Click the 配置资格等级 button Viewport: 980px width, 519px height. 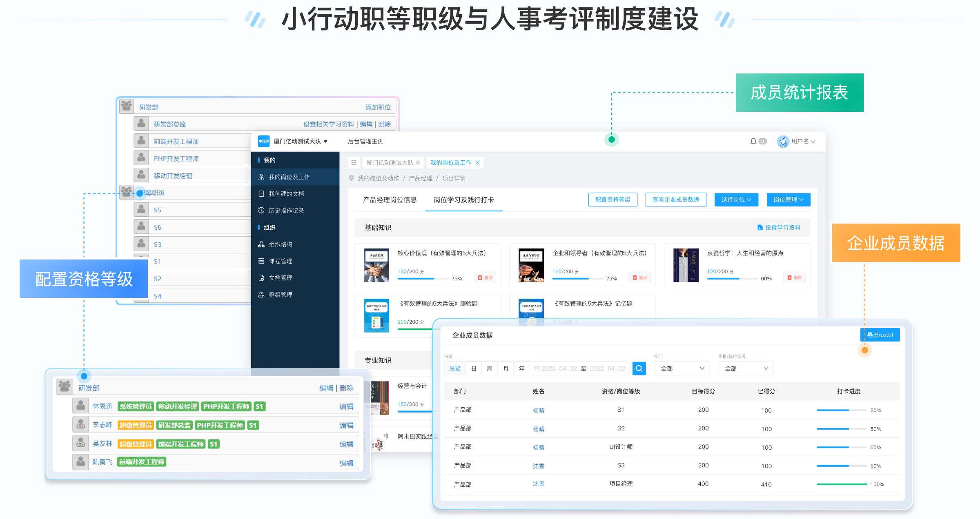pos(612,200)
